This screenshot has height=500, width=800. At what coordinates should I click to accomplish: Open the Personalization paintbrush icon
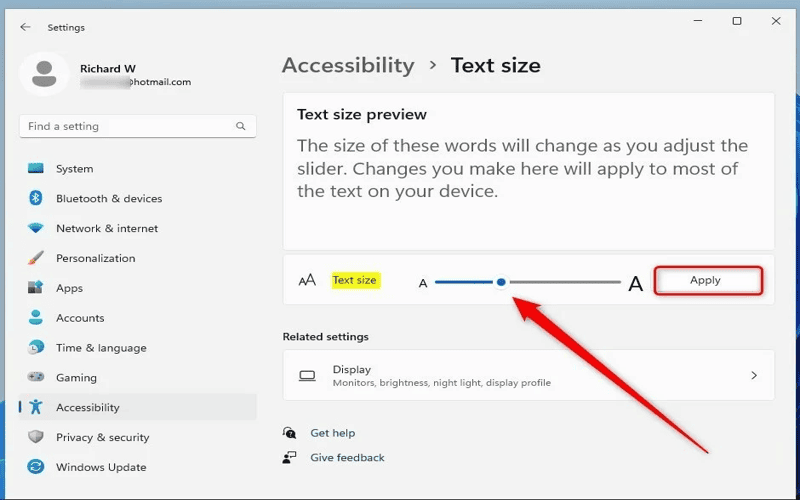[36, 258]
